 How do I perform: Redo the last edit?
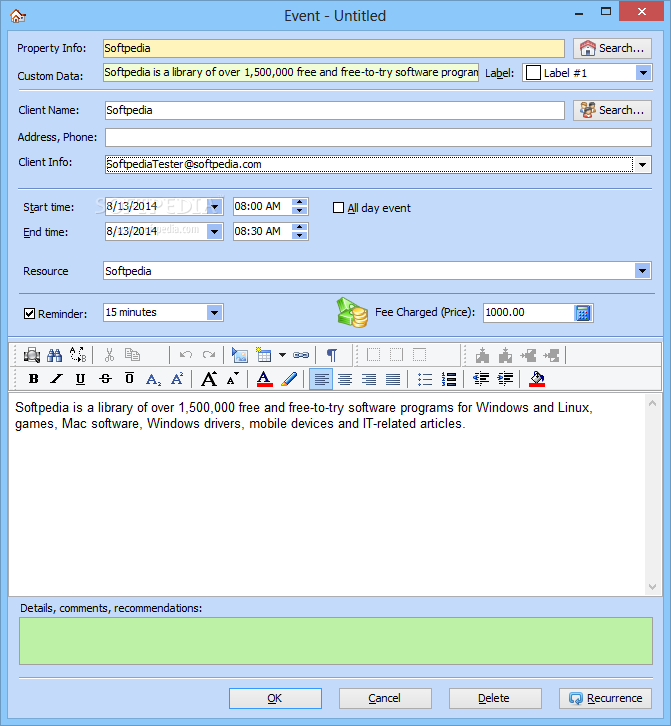click(x=209, y=355)
